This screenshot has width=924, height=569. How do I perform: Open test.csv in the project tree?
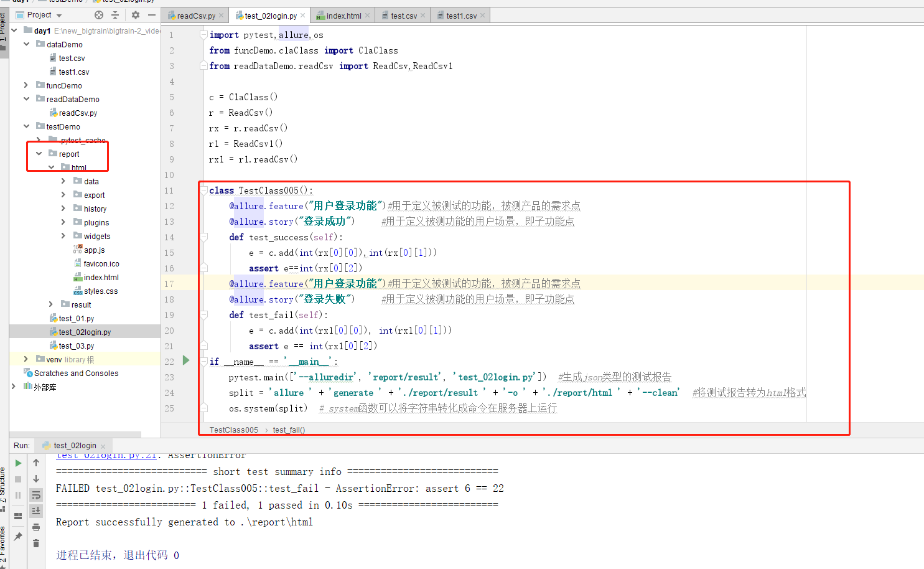tap(72, 58)
